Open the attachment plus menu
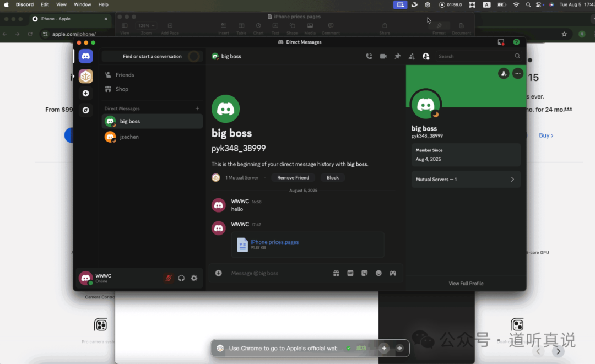 pyautogui.click(x=219, y=273)
